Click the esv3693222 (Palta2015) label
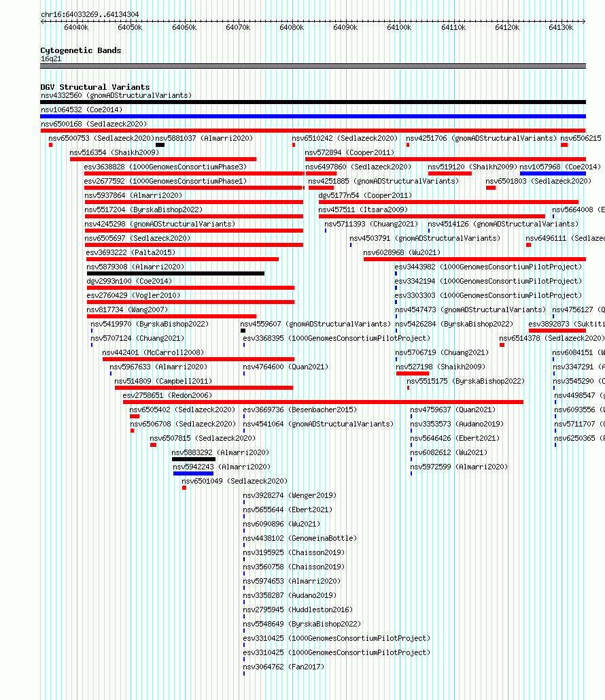Image resolution: width=605 pixels, height=700 pixels. (x=131, y=252)
